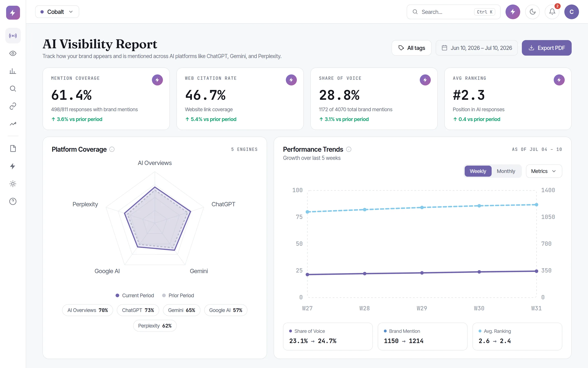This screenshot has height=368, width=588.
Task: Click the AI Overviews radar axis label
Action: click(155, 163)
